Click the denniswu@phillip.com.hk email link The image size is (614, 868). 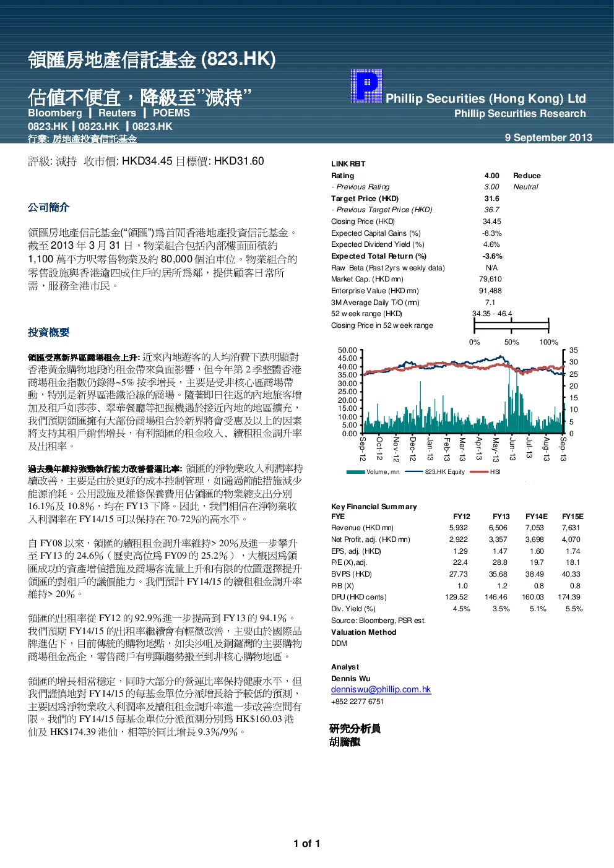381,689
